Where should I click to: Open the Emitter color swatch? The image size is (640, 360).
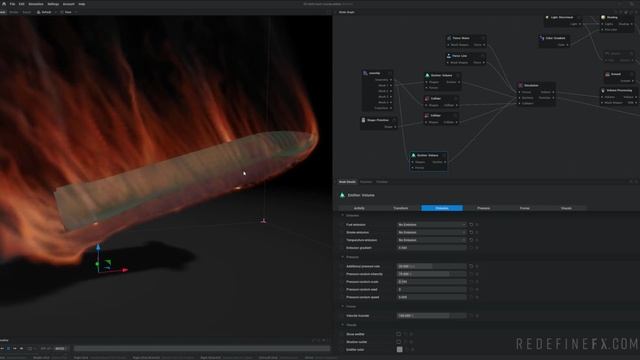400,349
